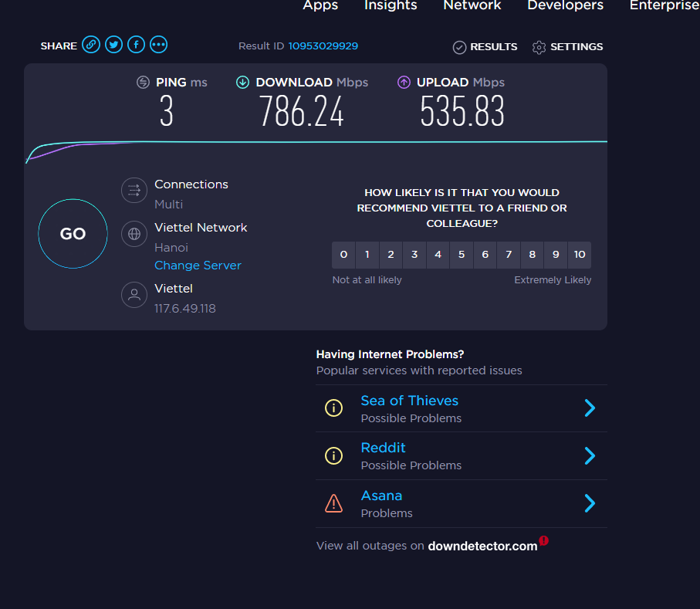Click the Viettel ISP user icon
The image size is (700, 609).
click(134, 295)
